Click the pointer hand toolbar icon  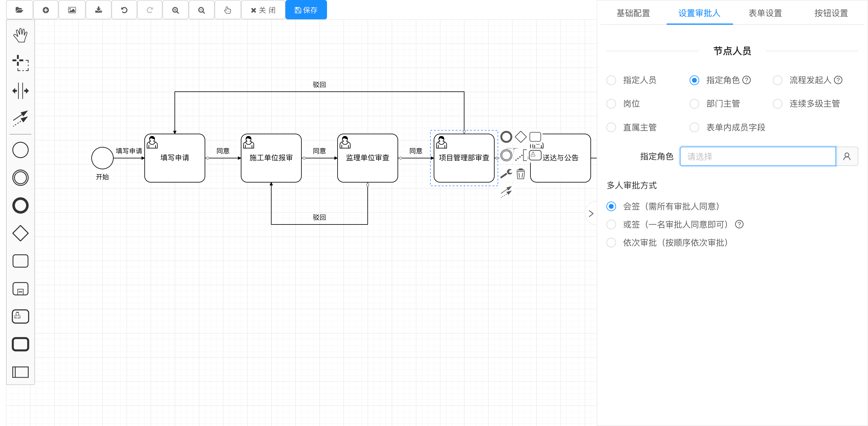[x=228, y=10]
